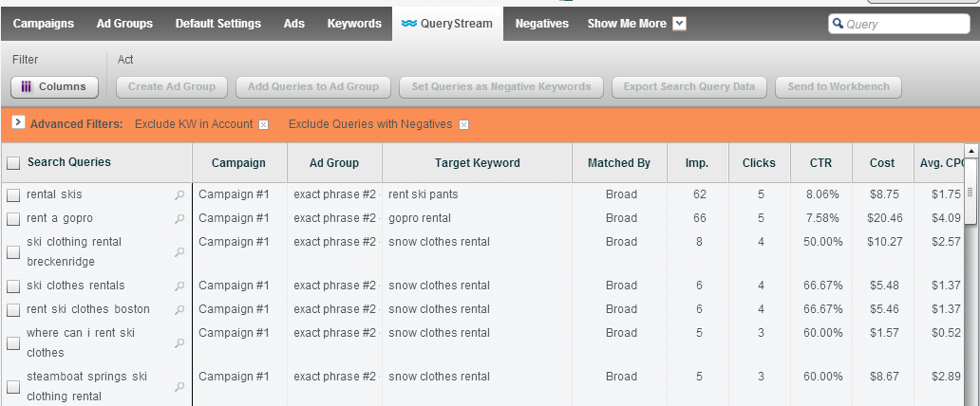
Task: Click magnifier for 'where can i rent ski clothes'
Action: (179, 342)
